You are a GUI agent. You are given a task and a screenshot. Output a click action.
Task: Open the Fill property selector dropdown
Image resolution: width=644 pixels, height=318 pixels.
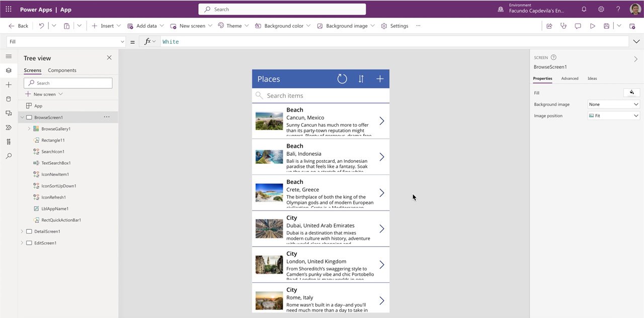(x=66, y=42)
